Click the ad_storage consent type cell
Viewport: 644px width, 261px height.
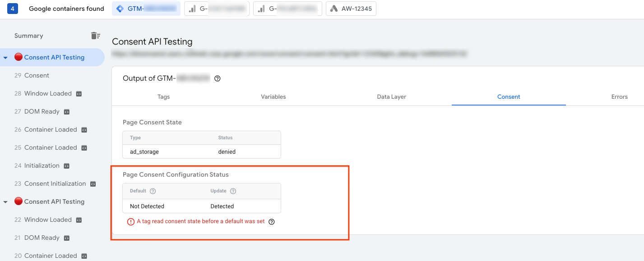pyautogui.click(x=144, y=152)
